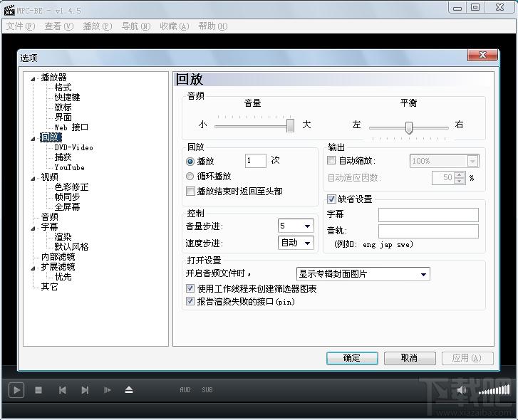
Task: Open the 速度步进 dropdown
Action: coord(296,243)
